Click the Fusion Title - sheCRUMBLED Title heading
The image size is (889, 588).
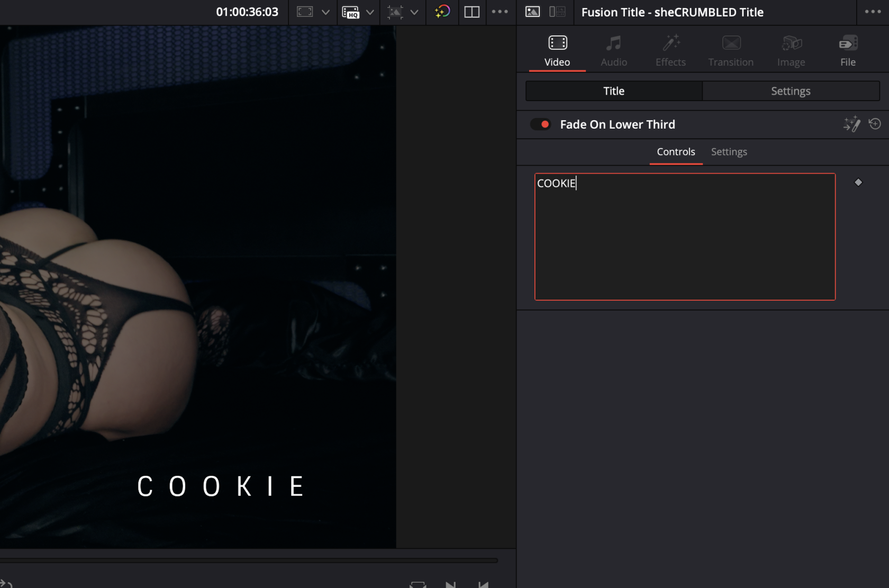coord(672,12)
